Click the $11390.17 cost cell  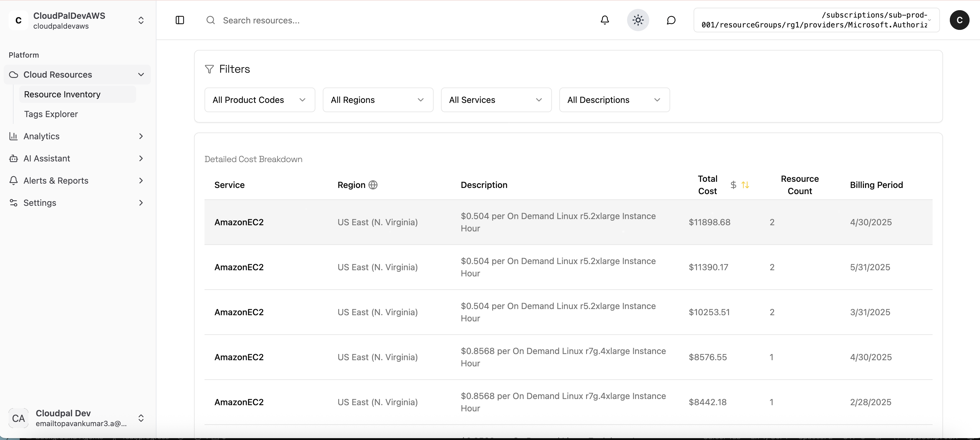pos(708,267)
